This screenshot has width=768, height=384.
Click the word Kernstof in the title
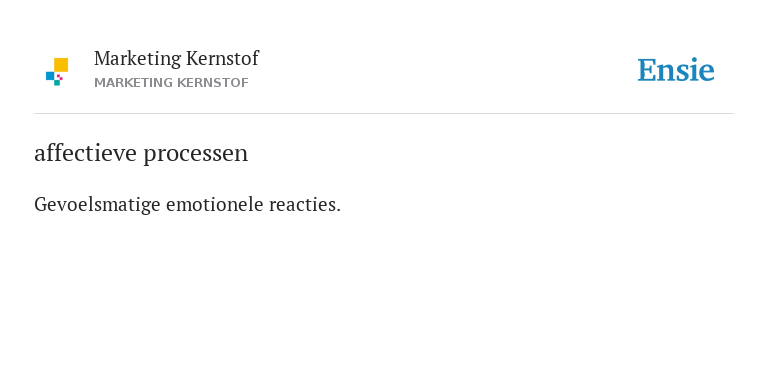point(222,58)
